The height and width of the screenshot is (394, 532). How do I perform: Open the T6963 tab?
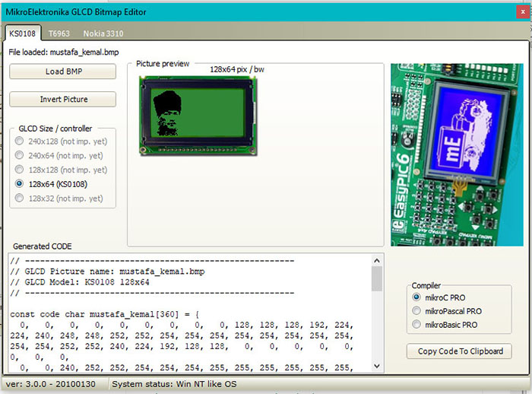click(60, 33)
